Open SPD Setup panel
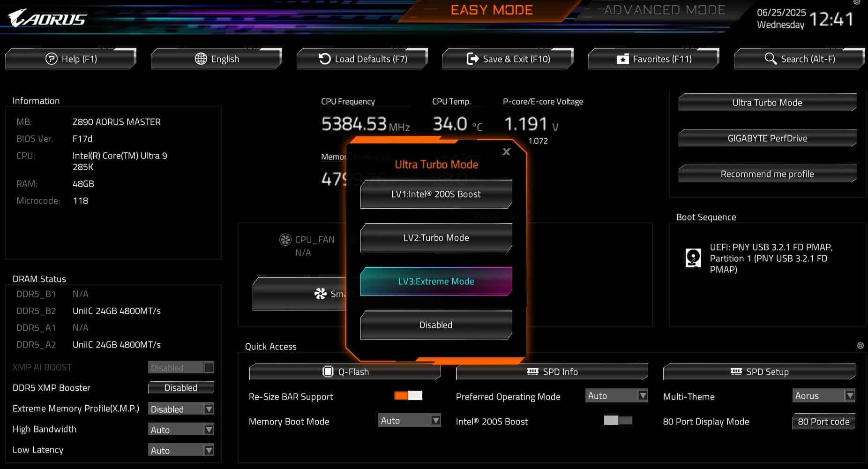Image resolution: width=868 pixels, height=469 pixels. 759,371
